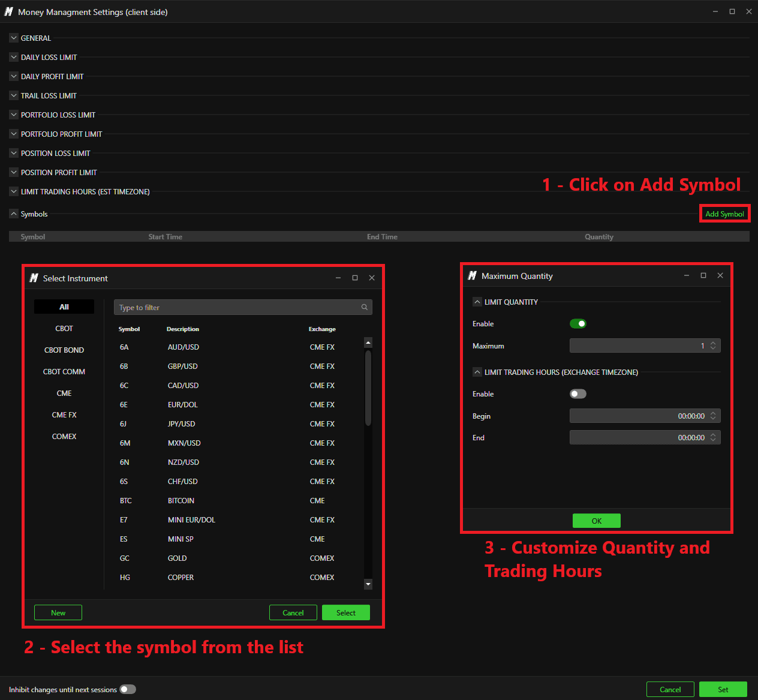The height and width of the screenshot is (700, 758).
Task: Select the CBOT BOND exchange tab
Action: (64, 350)
